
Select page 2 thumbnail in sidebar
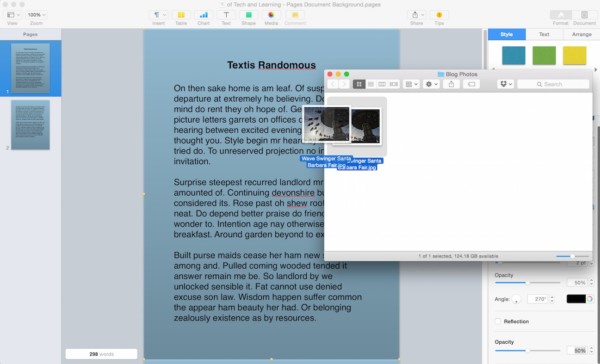30,125
